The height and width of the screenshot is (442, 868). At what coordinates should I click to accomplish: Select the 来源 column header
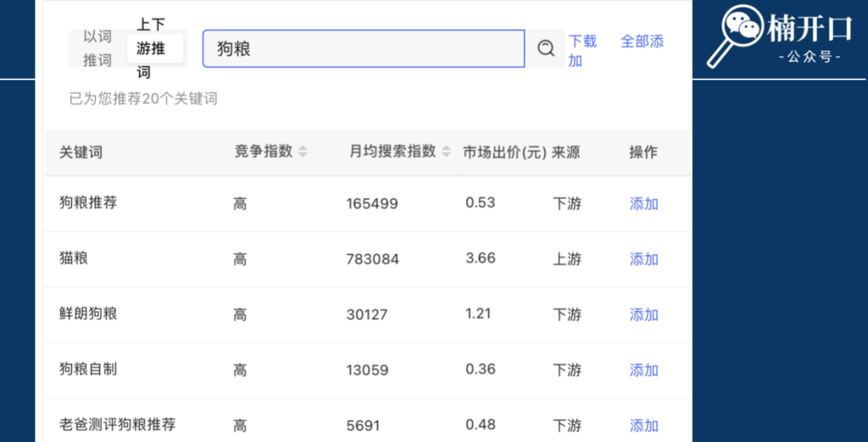(566, 152)
